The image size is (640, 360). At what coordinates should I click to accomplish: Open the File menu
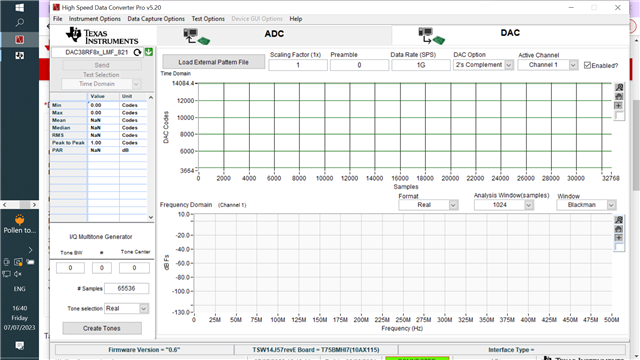pos(58,19)
